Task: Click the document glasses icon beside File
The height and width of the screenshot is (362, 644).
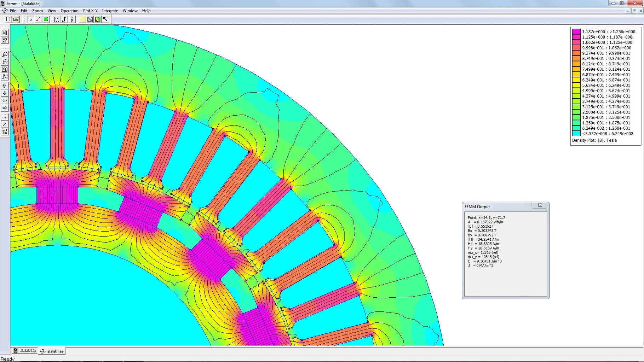Action: click(5, 11)
